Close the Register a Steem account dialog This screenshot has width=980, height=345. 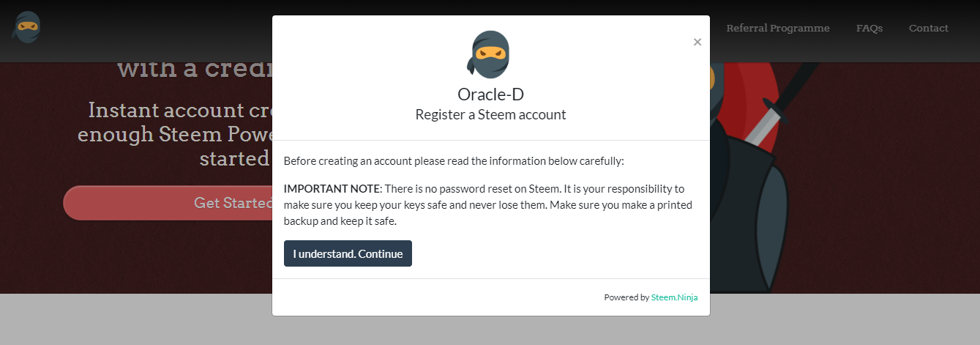pyautogui.click(x=697, y=42)
